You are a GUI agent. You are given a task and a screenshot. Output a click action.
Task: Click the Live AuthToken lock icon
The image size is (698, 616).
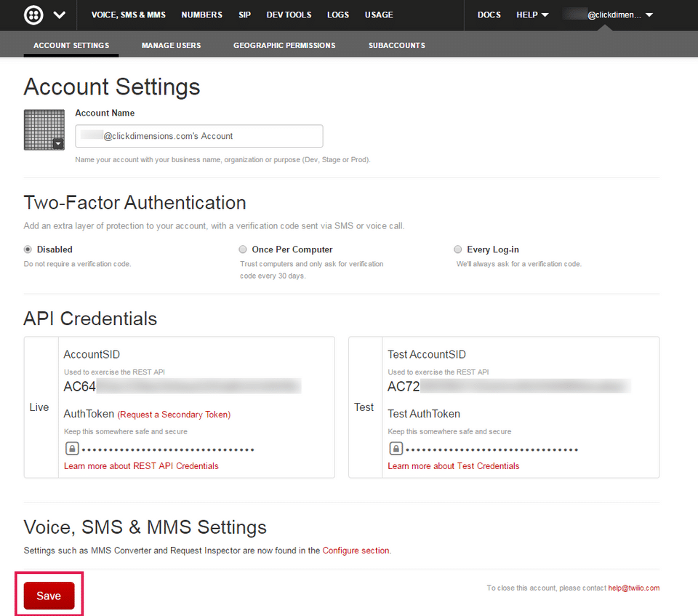pyautogui.click(x=72, y=448)
